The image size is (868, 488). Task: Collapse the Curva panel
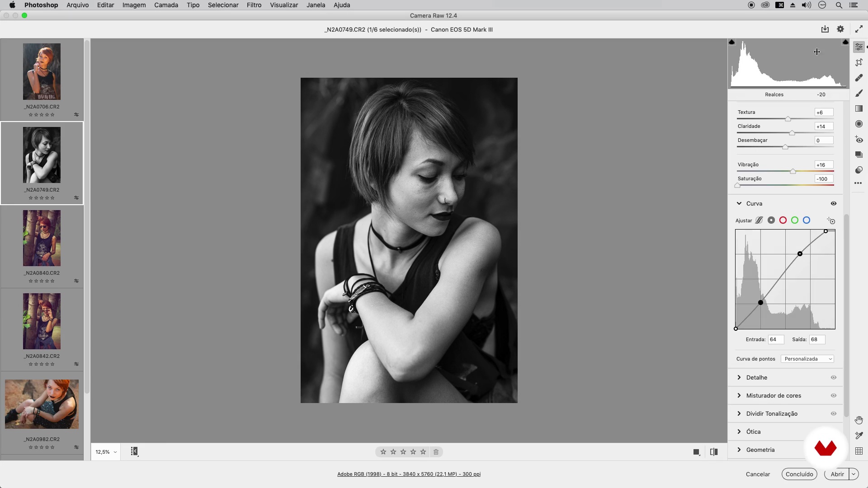pyautogui.click(x=739, y=204)
